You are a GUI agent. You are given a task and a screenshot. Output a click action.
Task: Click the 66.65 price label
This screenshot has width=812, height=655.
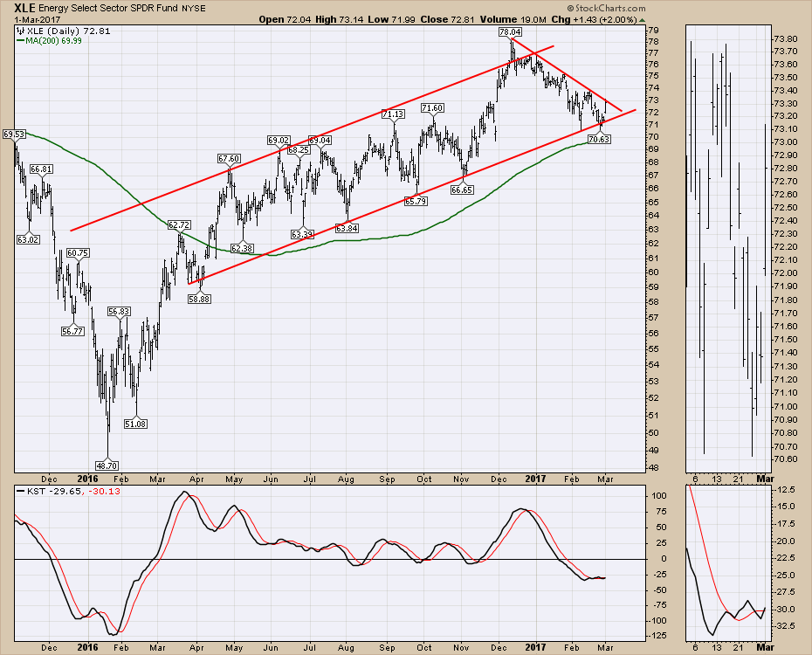point(461,190)
